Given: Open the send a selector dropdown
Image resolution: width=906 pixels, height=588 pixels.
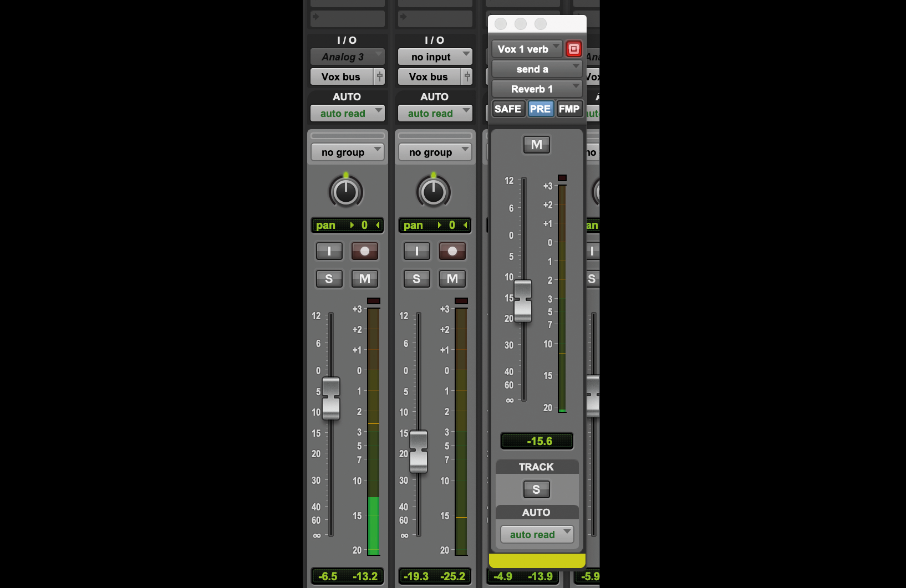Looking at the screenshot, I should (537, 69).
